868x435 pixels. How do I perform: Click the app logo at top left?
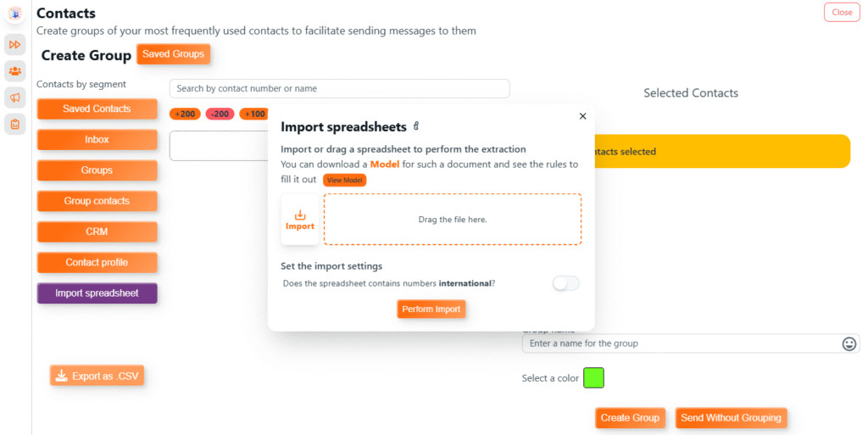click(15, 14)
